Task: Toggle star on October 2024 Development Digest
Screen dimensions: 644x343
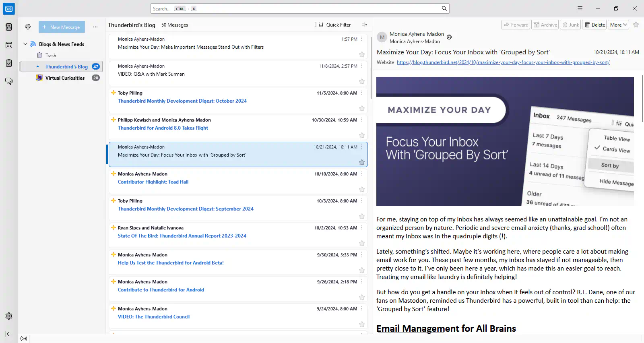Action: coord(362,108)
